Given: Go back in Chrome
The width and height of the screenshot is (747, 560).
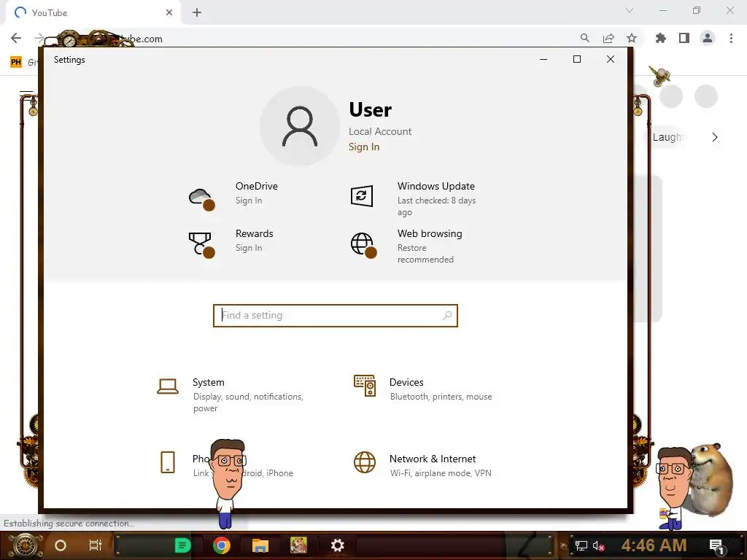Looking at the screenshot, I should click(16, 38).
